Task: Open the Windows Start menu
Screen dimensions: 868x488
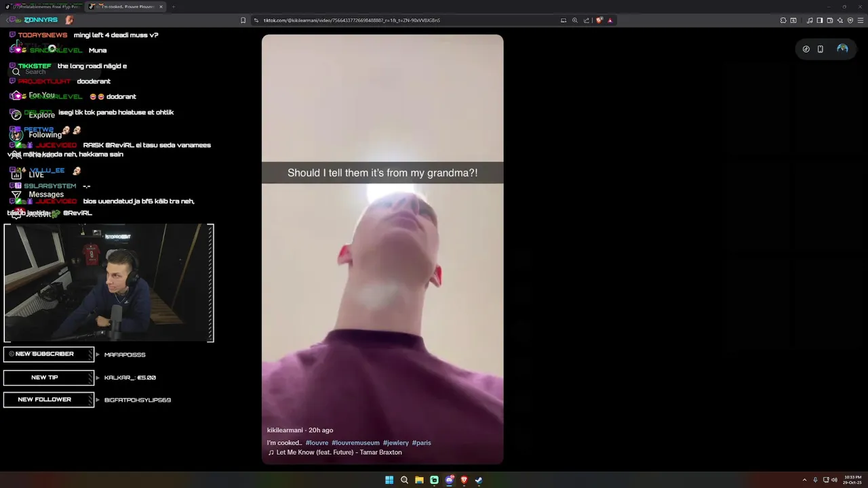Action: 389,480
